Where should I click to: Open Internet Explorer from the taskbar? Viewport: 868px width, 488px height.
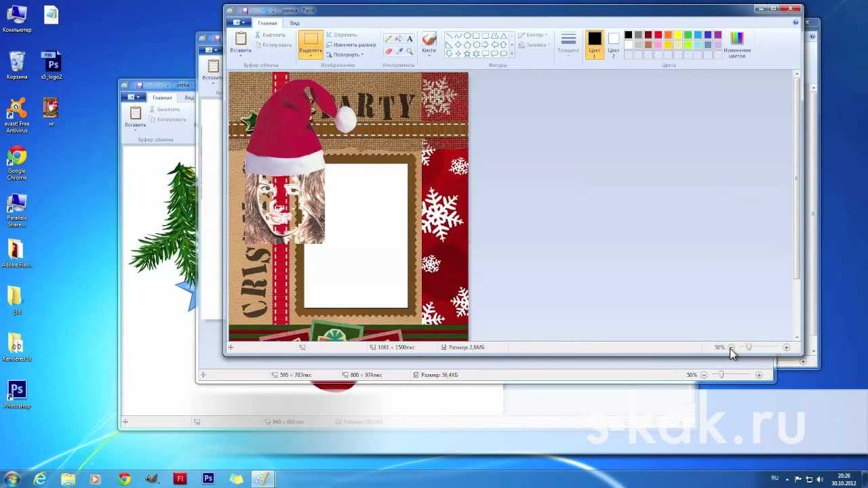click(x=40, y=479)
